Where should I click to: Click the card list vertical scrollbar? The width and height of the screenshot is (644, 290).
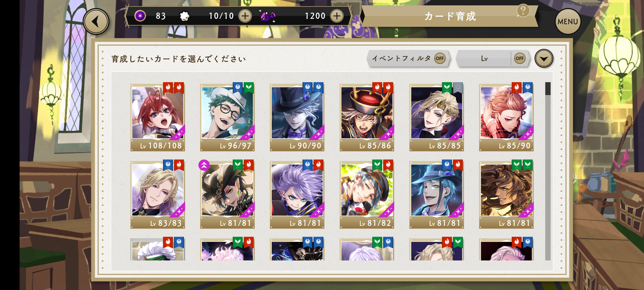click(548, 171)
